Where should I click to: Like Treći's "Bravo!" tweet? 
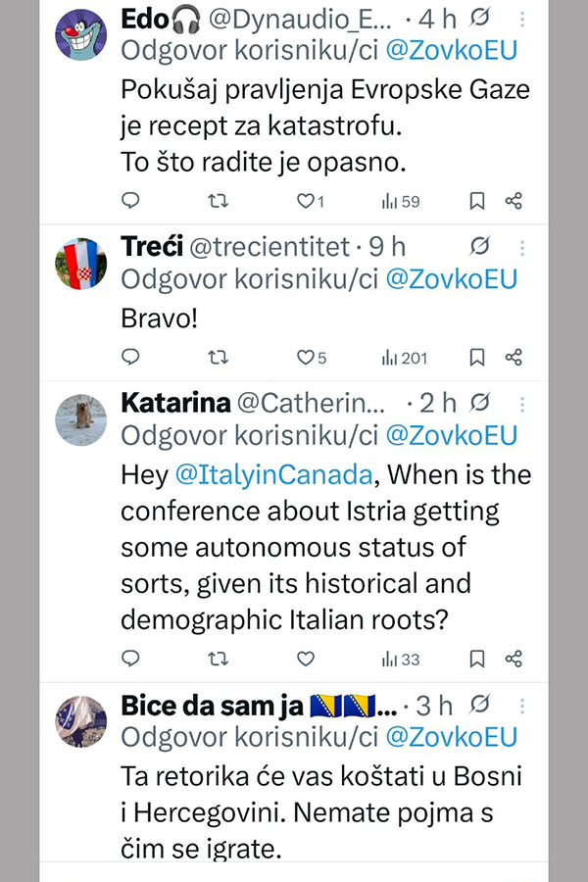(306, 358)
